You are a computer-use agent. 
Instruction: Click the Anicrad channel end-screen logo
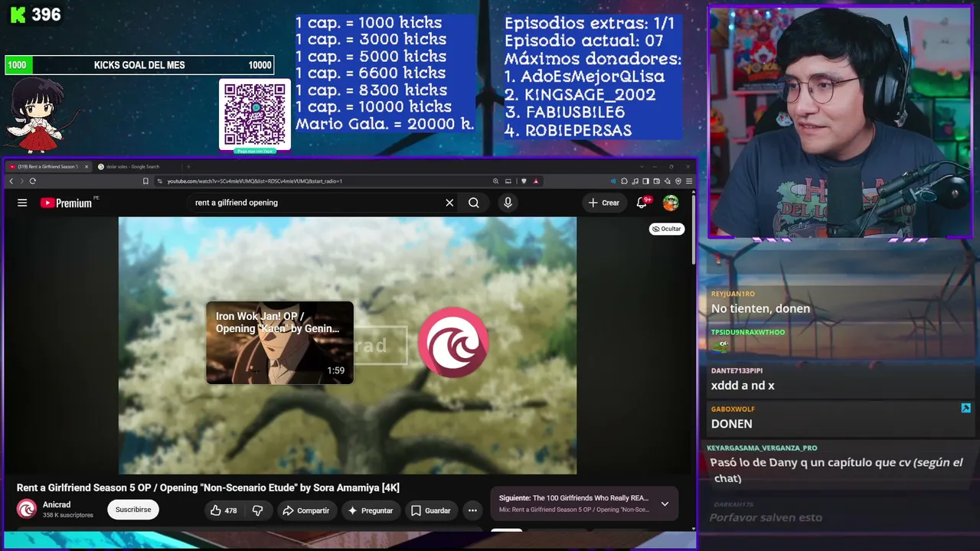(453, 342)
